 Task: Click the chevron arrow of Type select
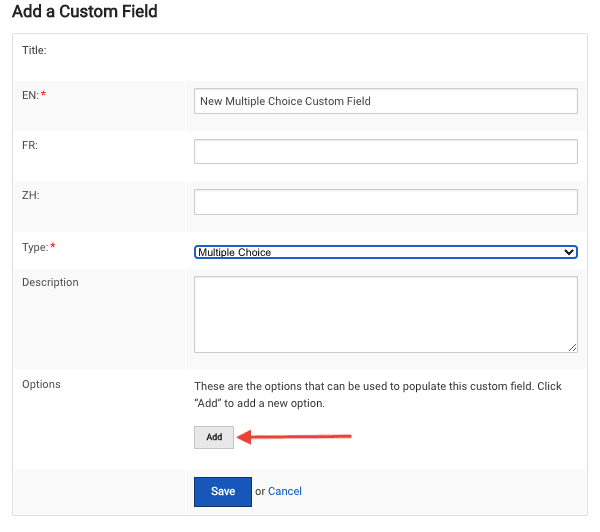tap(570, 252)
